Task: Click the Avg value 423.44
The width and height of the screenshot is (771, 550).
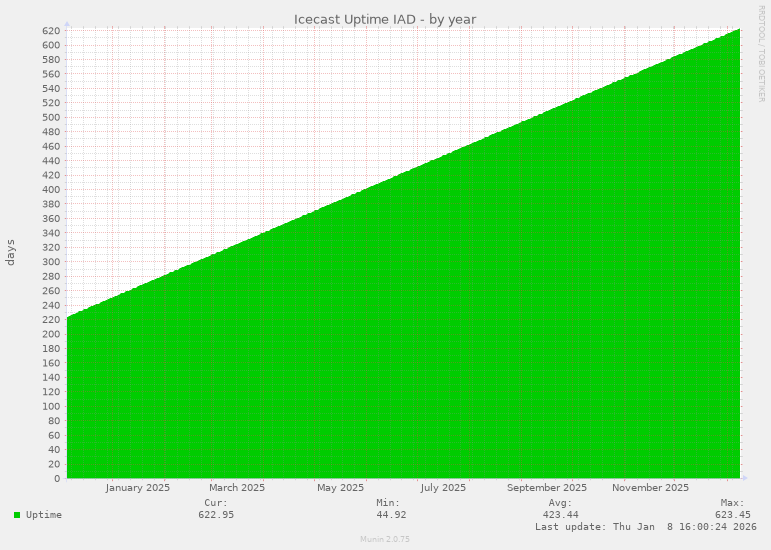Action: [561, 515]
